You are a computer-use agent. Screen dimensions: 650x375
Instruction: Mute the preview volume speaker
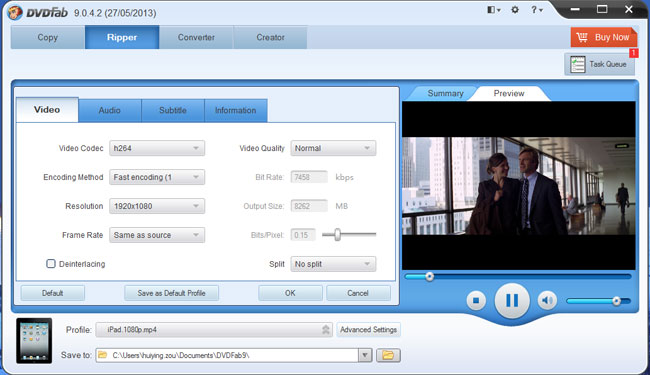point(547,300)
